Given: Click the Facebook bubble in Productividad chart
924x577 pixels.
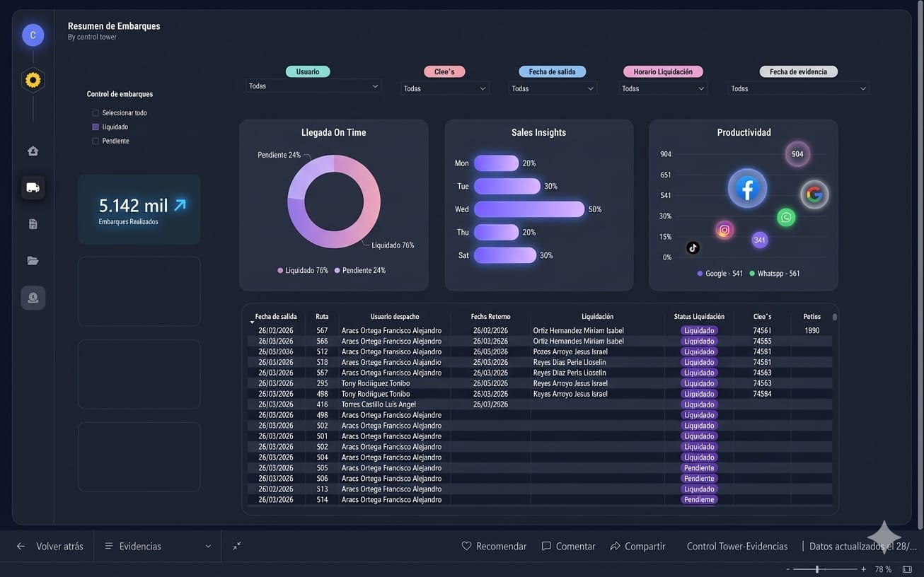Looking at the screenshot, I should [747, 188].
